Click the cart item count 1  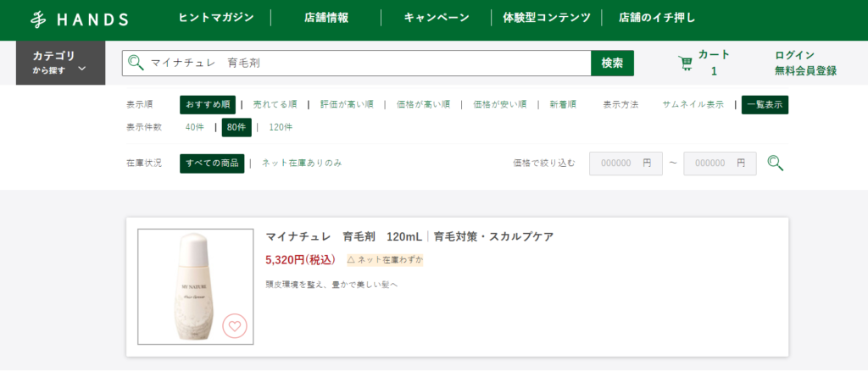click(x=714, y=71)
